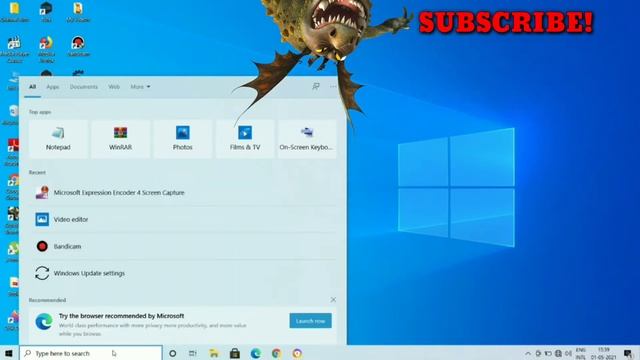Screen dimensions: 640x360
Task: Open Microsoft Store from the taskbar
Action: tap(235, 353)
